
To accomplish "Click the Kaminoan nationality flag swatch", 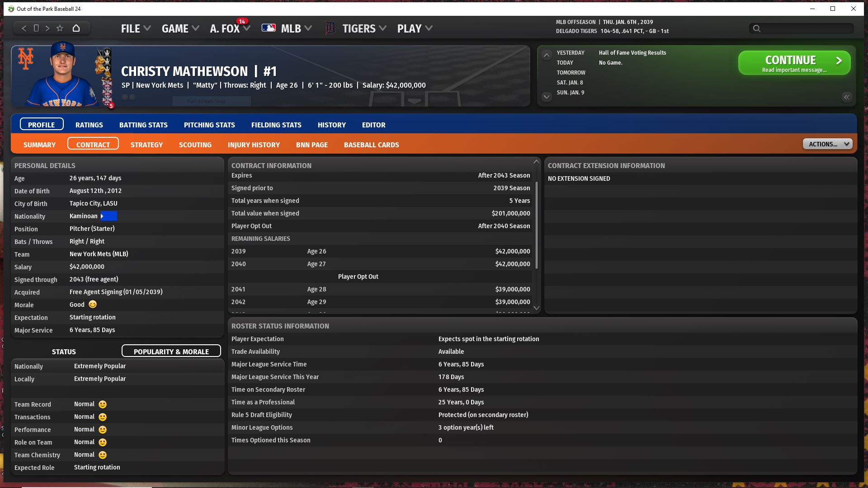I will pyautogui.click(x=109, y=216).
